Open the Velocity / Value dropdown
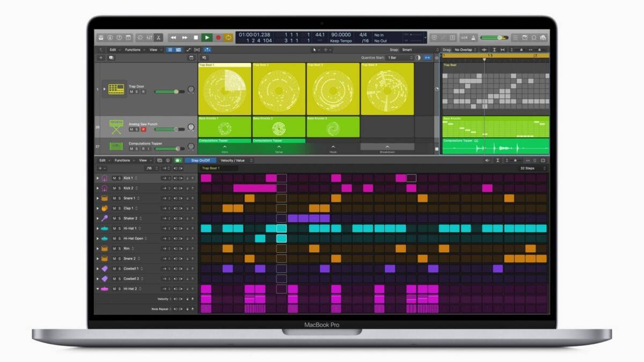Image resolution: width=644 pixels, height=362 pixels. [x=236, y=160]
